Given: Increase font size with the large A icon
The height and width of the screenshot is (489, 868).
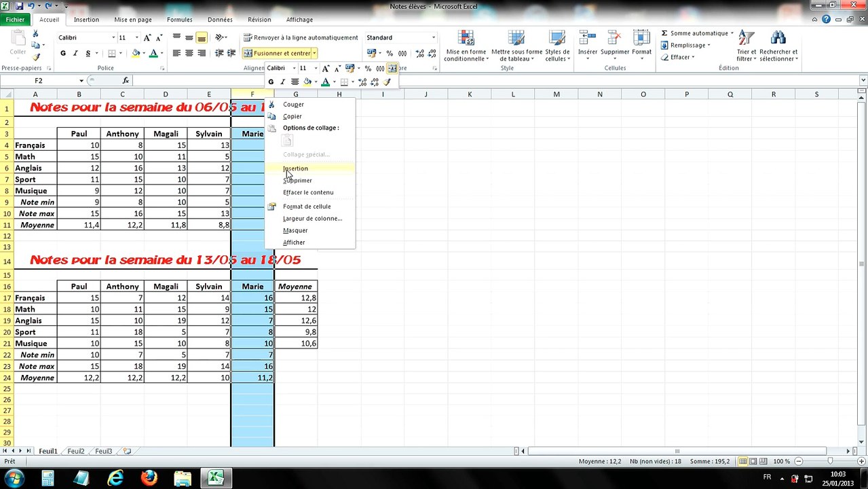Looking at the screenshot, I should (148, 37).
